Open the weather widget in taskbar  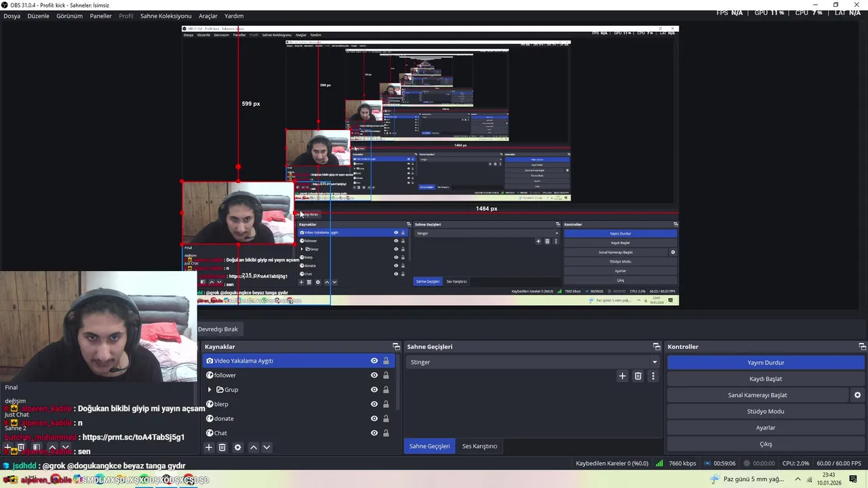click(746, 479)
